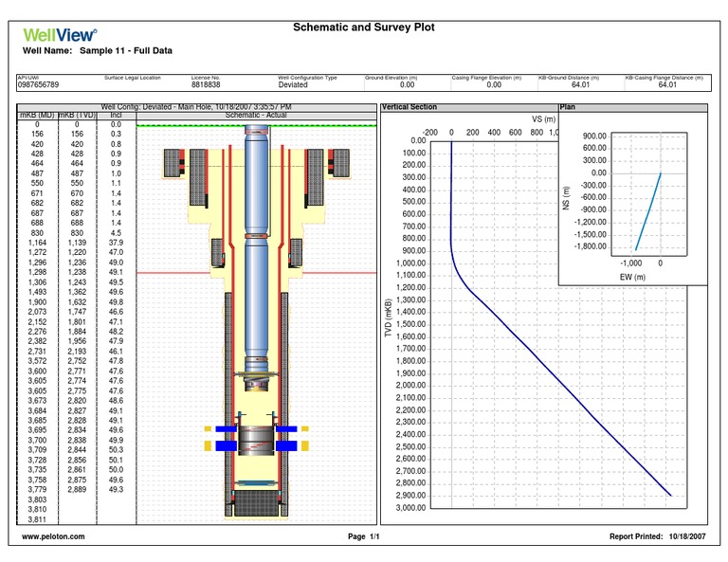Click the 'Incl' column header
The image size is (728, 562).
pyautogui.click(x=116, y=115)
